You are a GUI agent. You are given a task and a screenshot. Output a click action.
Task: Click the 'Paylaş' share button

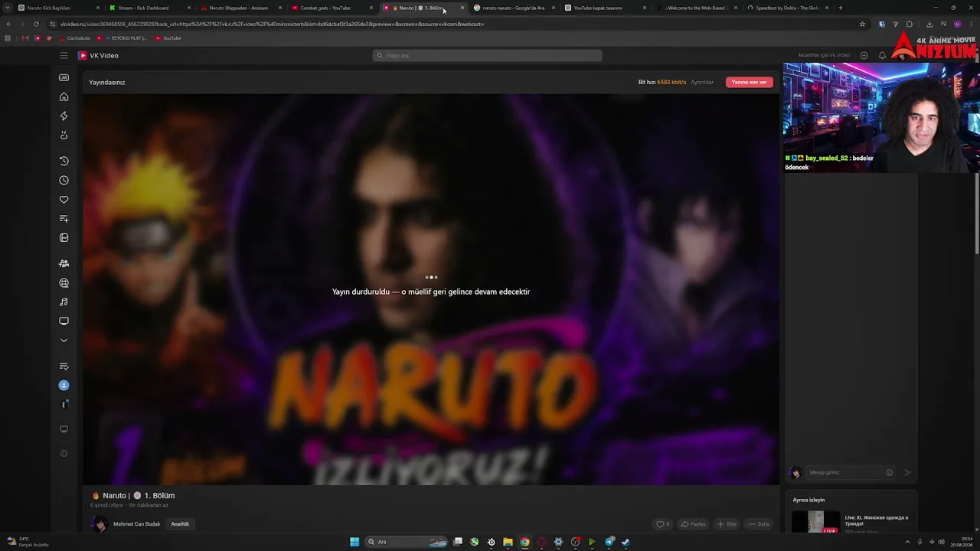click(693, 524)
